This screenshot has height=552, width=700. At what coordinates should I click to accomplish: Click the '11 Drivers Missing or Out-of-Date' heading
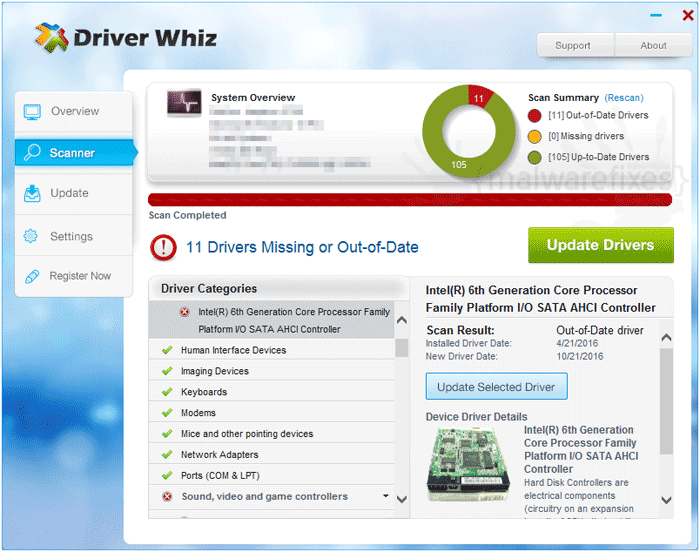[x=302, y=247]
